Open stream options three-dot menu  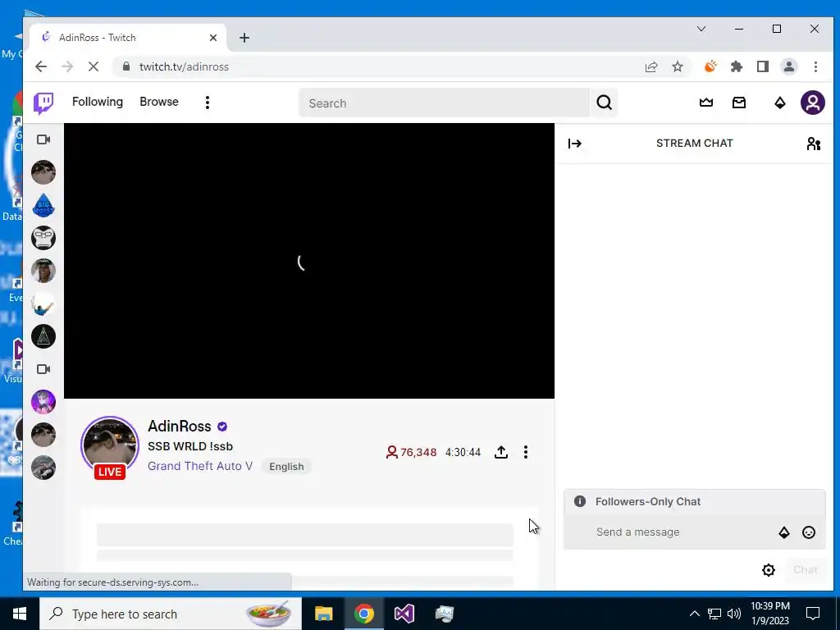click(x=526, y=452)
